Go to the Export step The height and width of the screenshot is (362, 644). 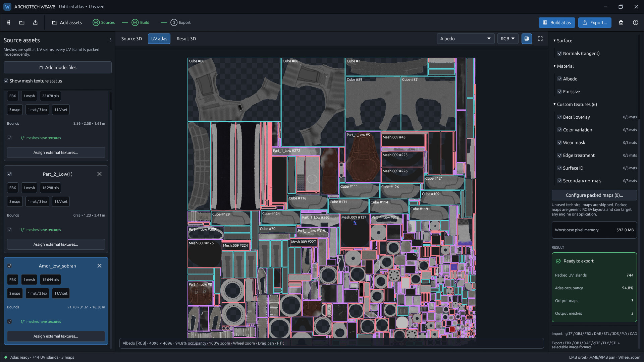180,22
